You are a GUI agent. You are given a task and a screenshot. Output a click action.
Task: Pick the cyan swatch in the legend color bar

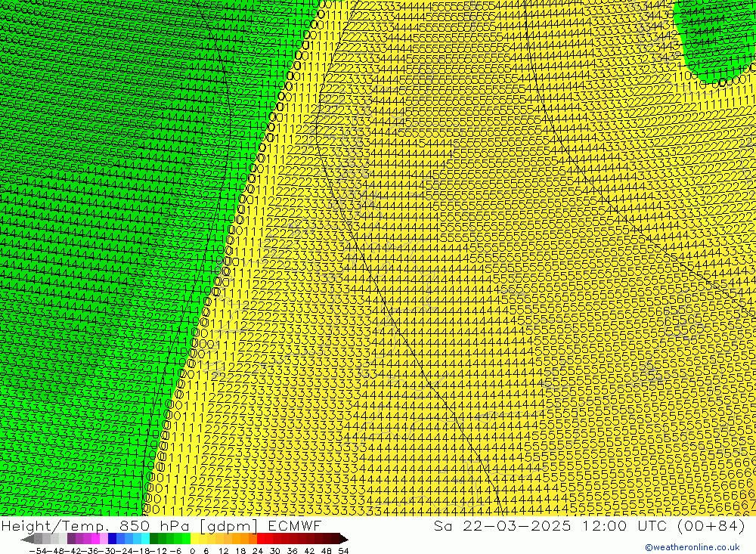145,539
